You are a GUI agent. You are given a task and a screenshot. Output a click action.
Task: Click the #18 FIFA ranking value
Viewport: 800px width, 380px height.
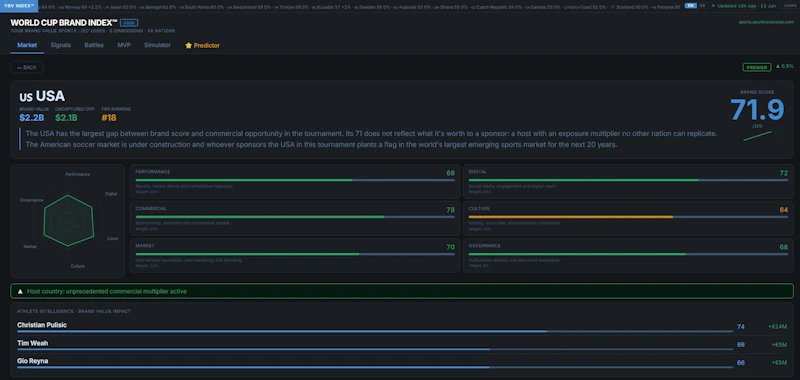click(x=109, y=118)
